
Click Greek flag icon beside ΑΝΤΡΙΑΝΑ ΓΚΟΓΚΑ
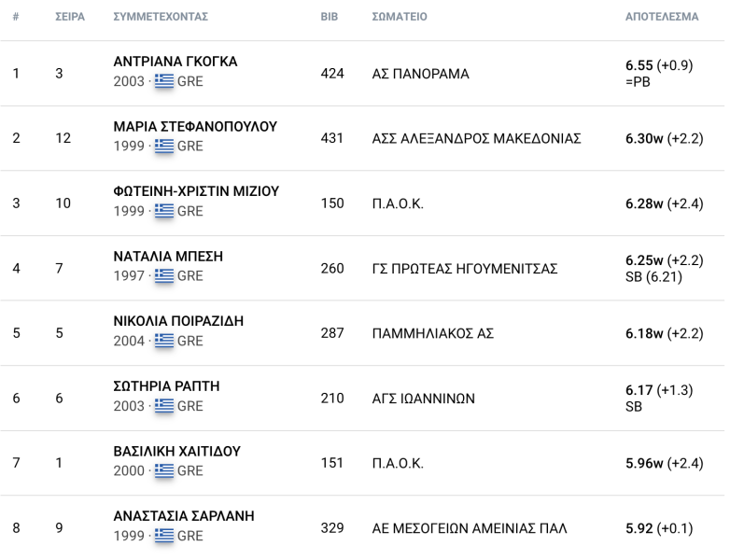pyautogui.click(x=164, y=81)
